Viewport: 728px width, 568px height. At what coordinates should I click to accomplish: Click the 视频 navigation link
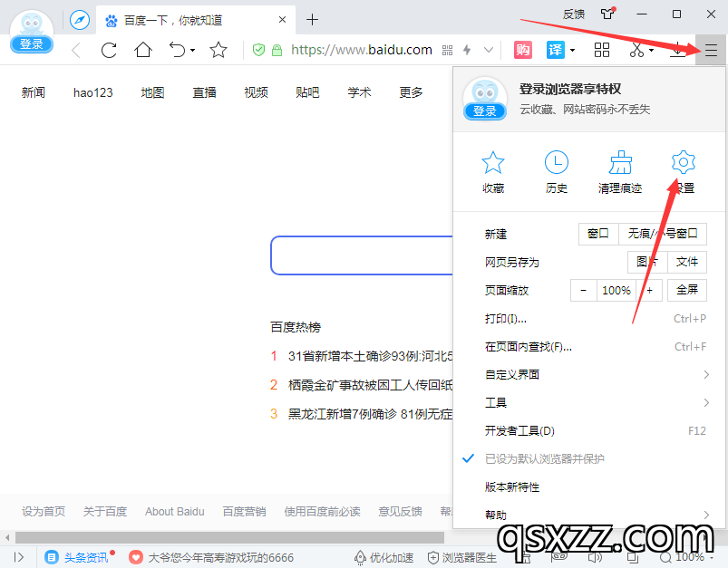(x=256, y=92)
